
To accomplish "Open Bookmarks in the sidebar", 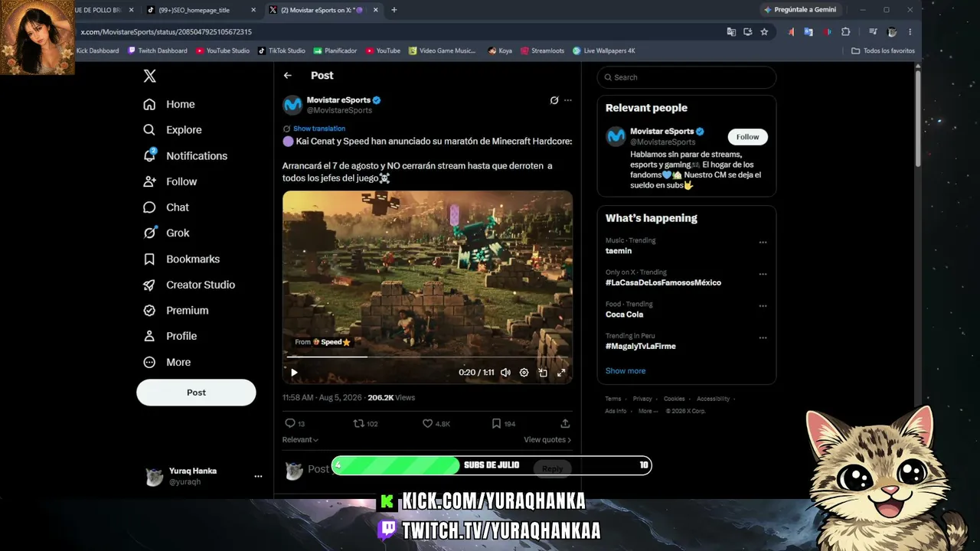I will [181, 259].
